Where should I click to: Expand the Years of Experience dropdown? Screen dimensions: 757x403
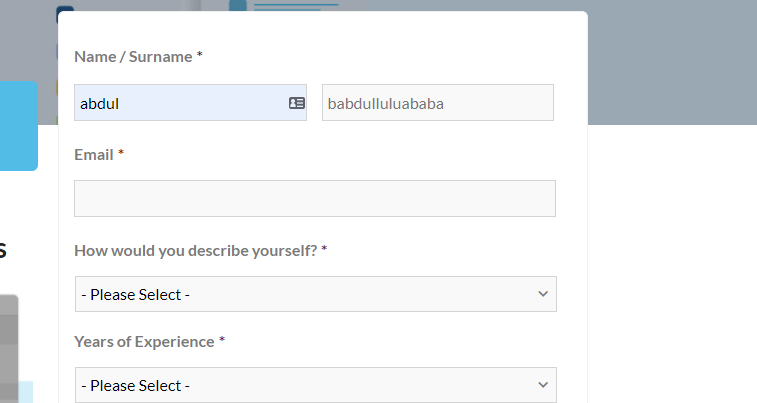pos(315,385)
